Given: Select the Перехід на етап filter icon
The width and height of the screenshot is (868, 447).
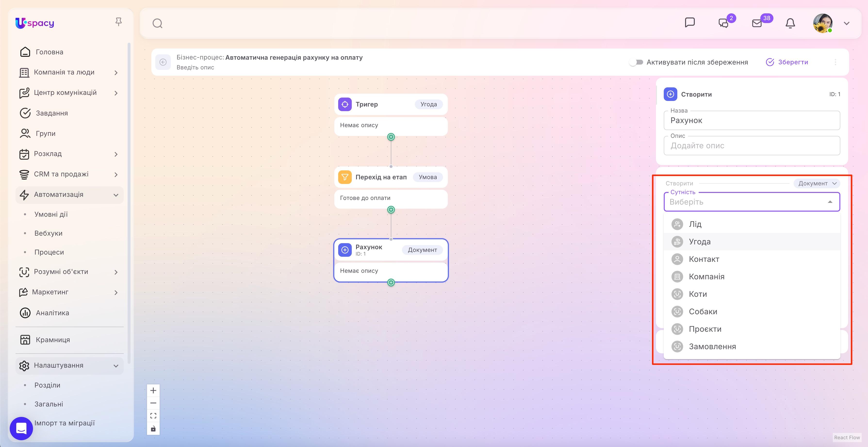Looking at the screenshot, I should (x=345, y=177).
